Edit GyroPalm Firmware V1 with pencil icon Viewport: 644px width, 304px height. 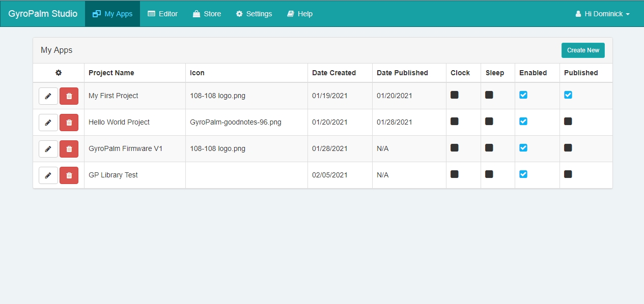coord(48,149)
